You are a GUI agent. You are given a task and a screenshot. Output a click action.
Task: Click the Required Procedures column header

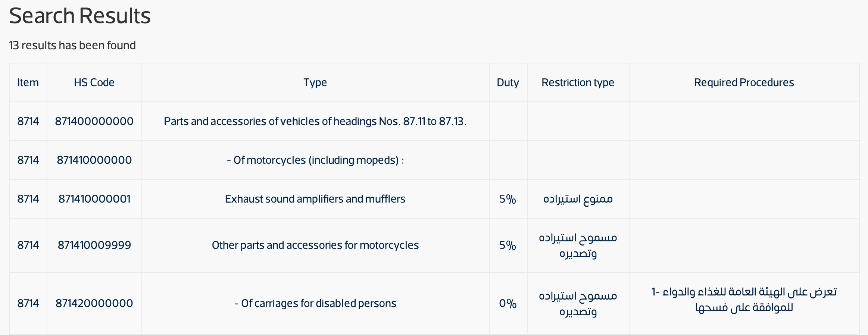pos(744,82)
